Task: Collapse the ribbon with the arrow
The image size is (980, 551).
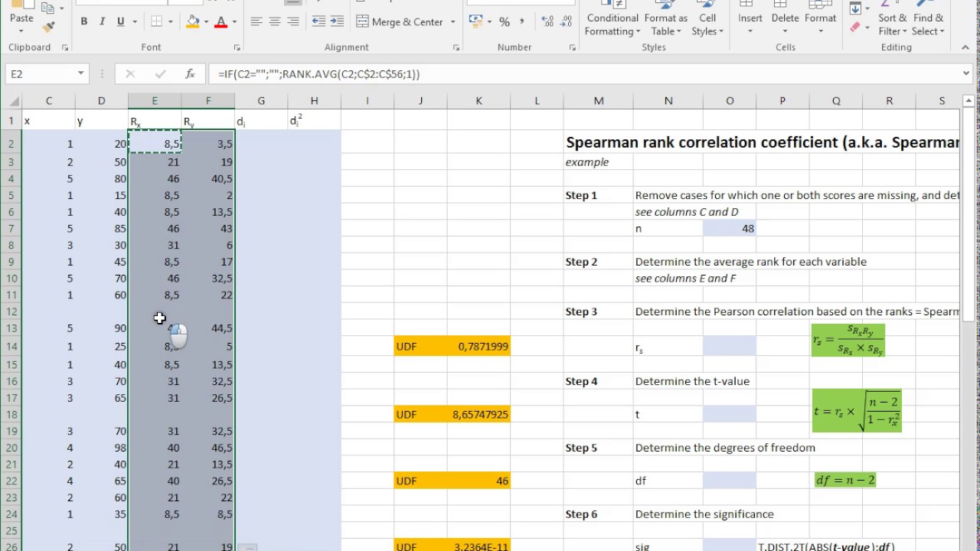Action: (967, 47)
